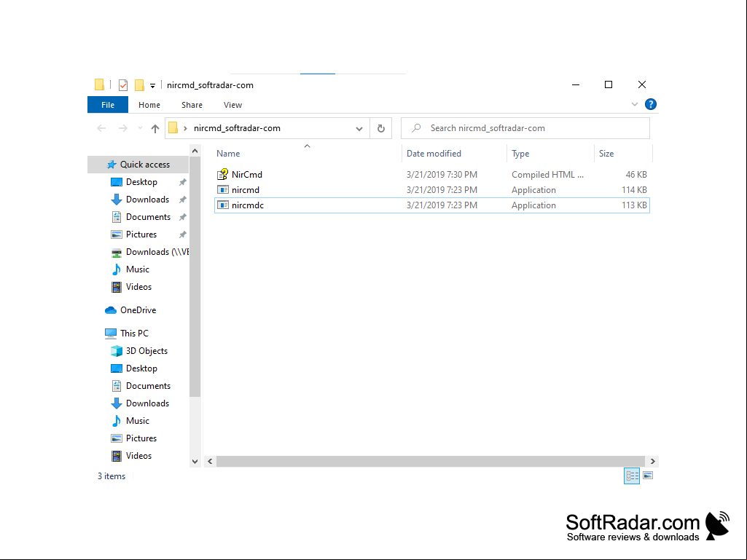This screenshot has height=560, width=747.
Task: Click the nircmdc file name
Action: (x=248, y=205)
